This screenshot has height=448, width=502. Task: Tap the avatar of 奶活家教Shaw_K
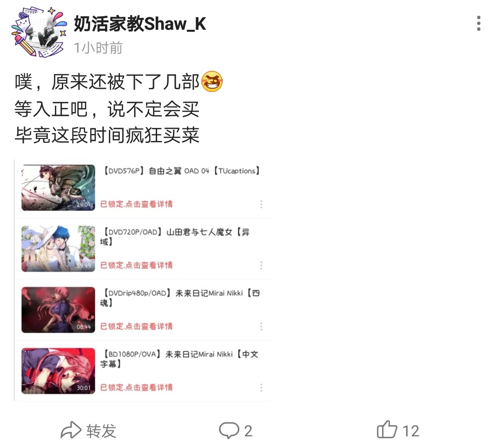(39, 32)
